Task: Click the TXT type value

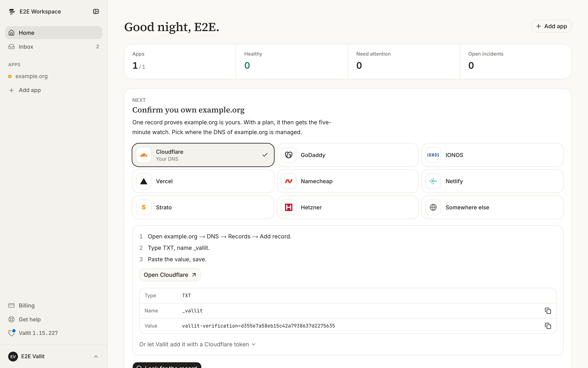Action: 186,295
